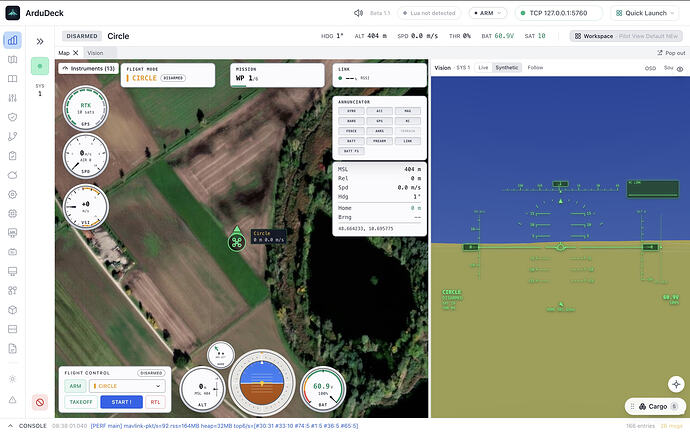Click the red stop prohibition icon

click(40, 402)
